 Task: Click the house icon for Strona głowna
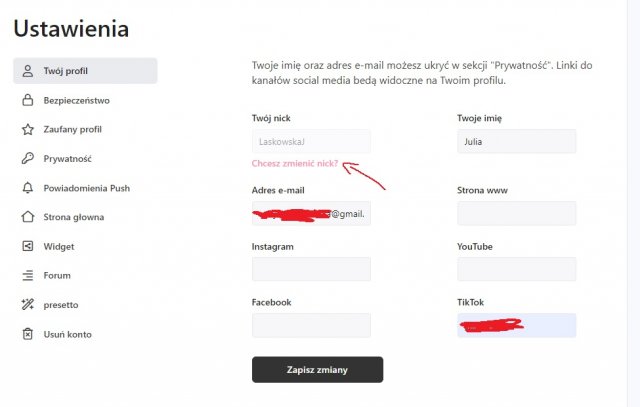(28, 217)
